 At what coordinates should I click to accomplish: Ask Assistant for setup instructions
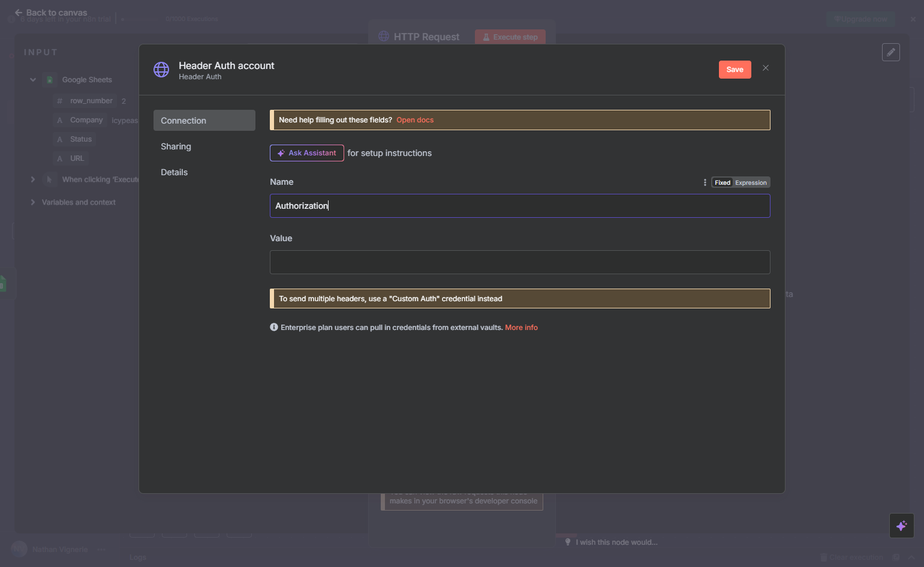pyautogui.click(x=307, y=153)
